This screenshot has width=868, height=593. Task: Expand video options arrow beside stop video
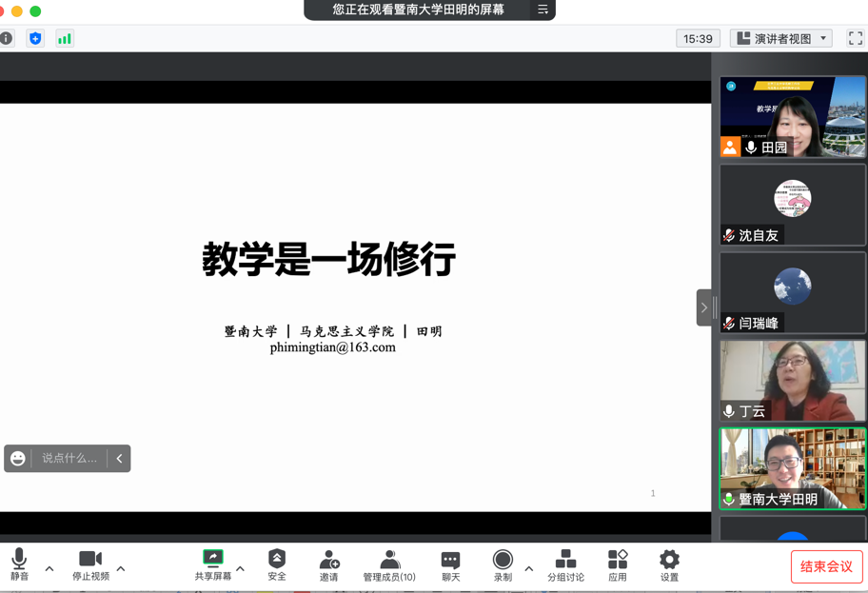click(x=121, y=568)
